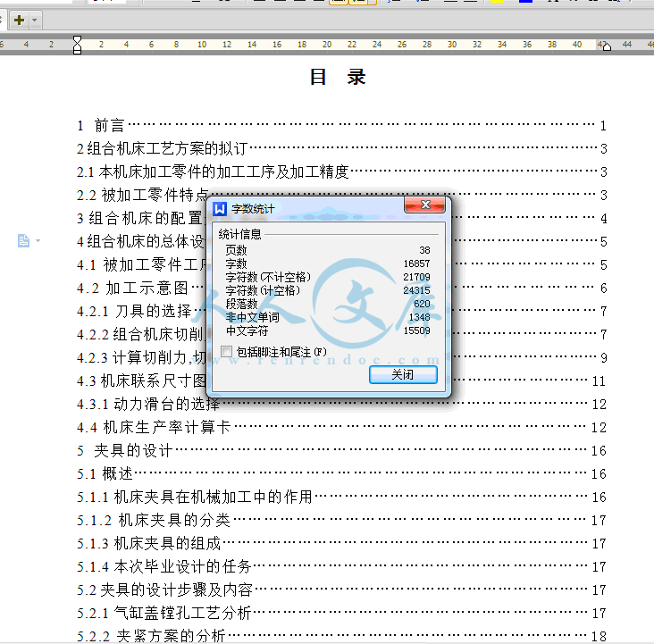Select the 字数 value 16857

[x=416, y=263]
